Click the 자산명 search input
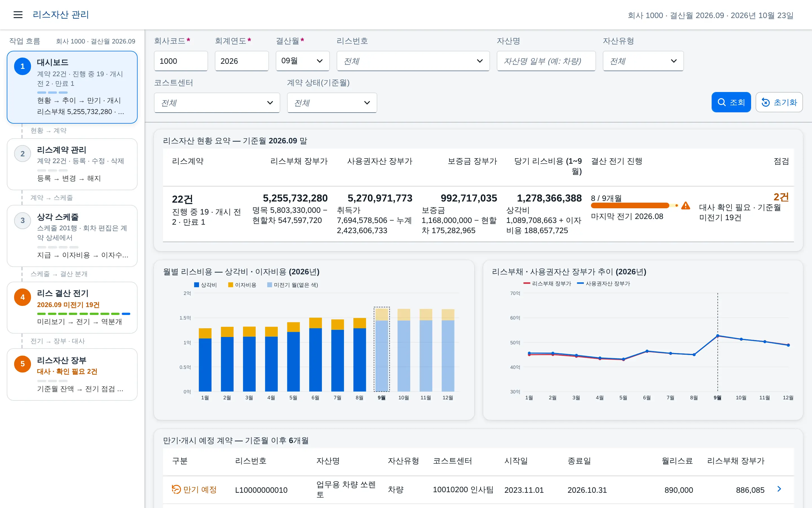 546,61
